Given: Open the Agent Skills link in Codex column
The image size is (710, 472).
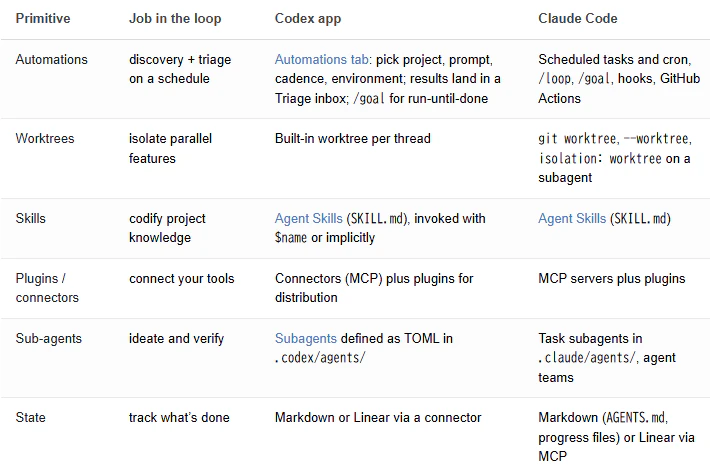Looking at the screenshot, I should point(308,218).
